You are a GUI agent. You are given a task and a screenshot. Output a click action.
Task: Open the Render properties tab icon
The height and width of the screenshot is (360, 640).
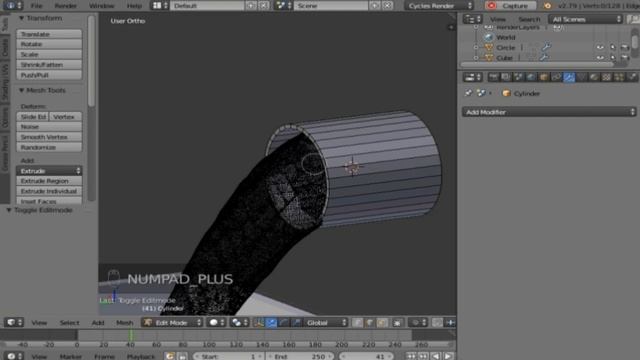tap(493, 77)
